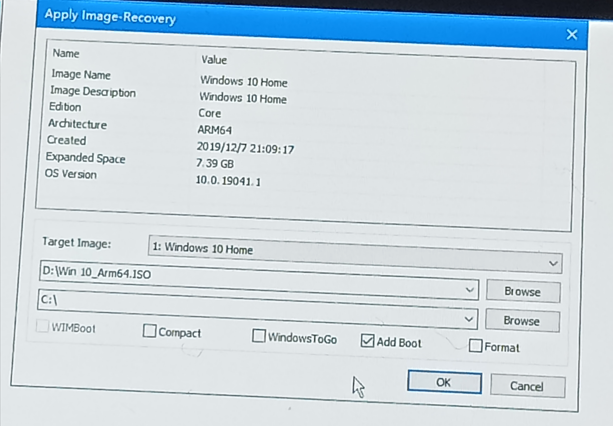Select the Image Description row label

[93, 92]
